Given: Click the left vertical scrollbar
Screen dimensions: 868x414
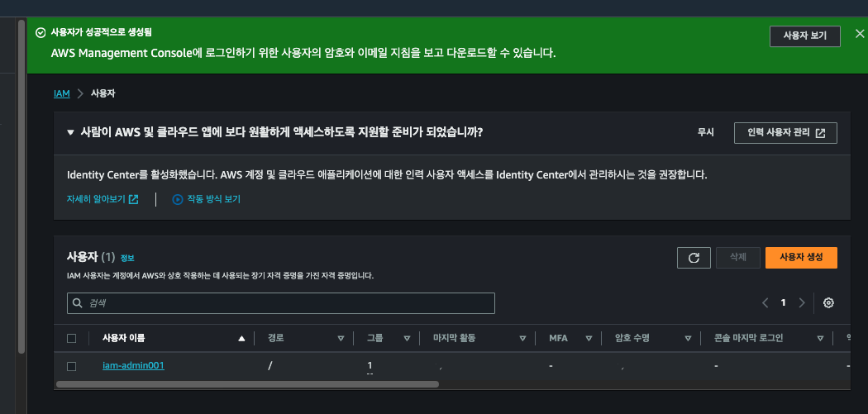Looking at the screenshot, I should (x=21, y=187).
